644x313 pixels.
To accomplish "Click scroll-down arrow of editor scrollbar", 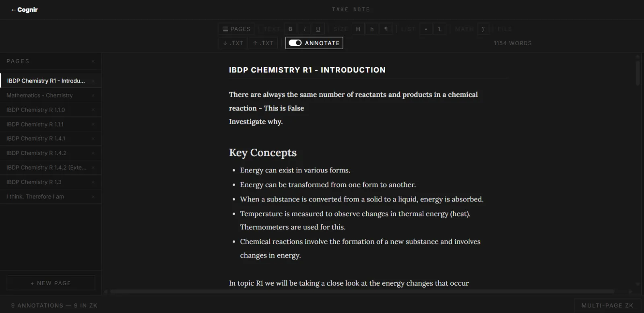I will 638,284.
